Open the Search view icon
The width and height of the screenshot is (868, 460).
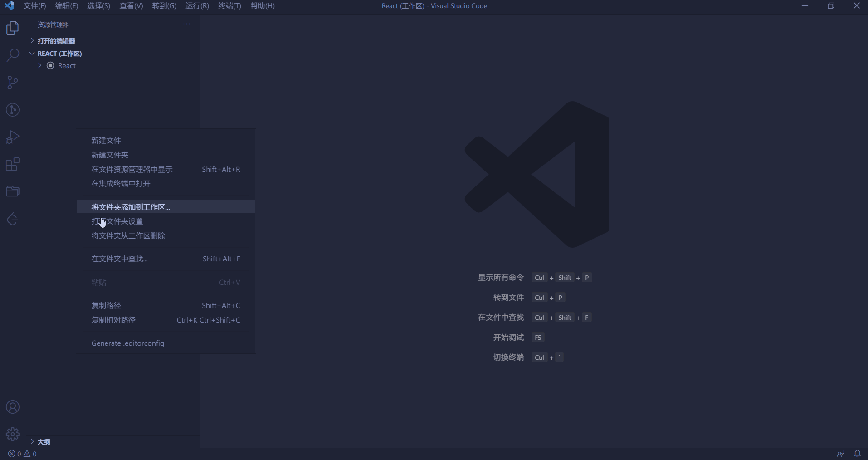(13, 55)
